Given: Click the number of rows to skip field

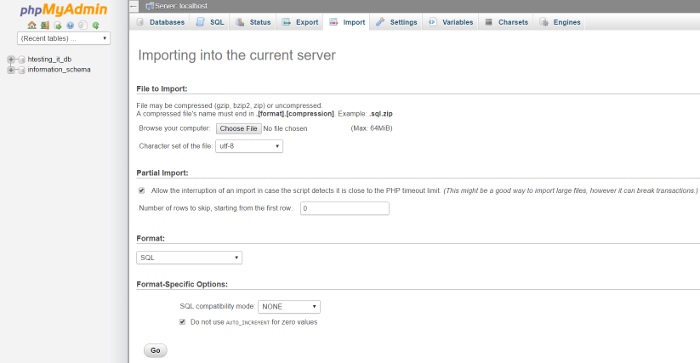Looking at the screenshot, I should (345, 209).
